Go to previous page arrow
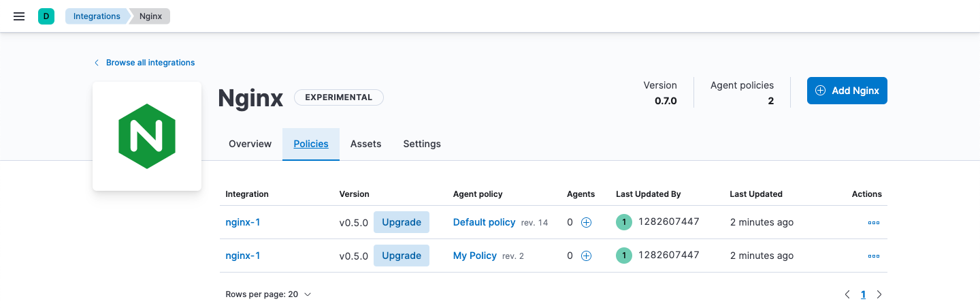The image size is (980, 308). click(847, 294)
